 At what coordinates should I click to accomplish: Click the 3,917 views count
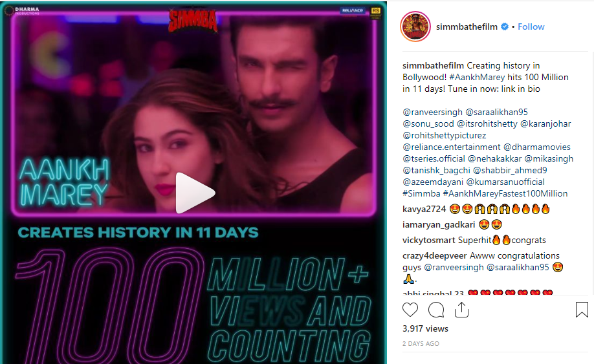(425, 328)
